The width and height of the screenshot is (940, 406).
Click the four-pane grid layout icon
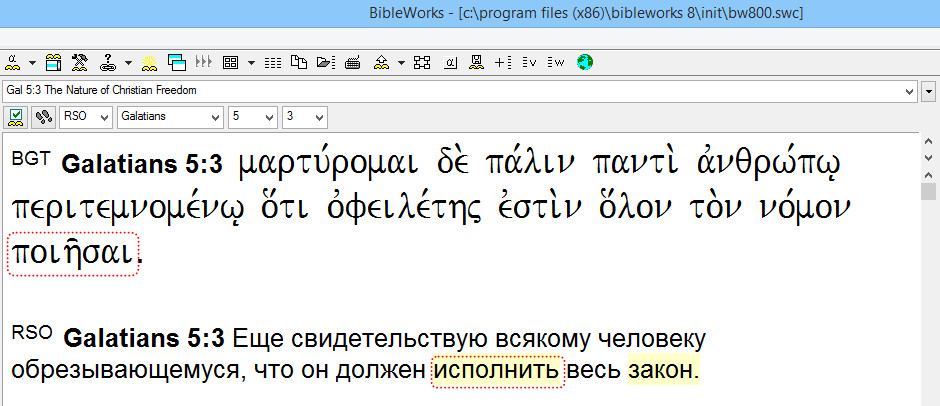(x=231, y=62)
